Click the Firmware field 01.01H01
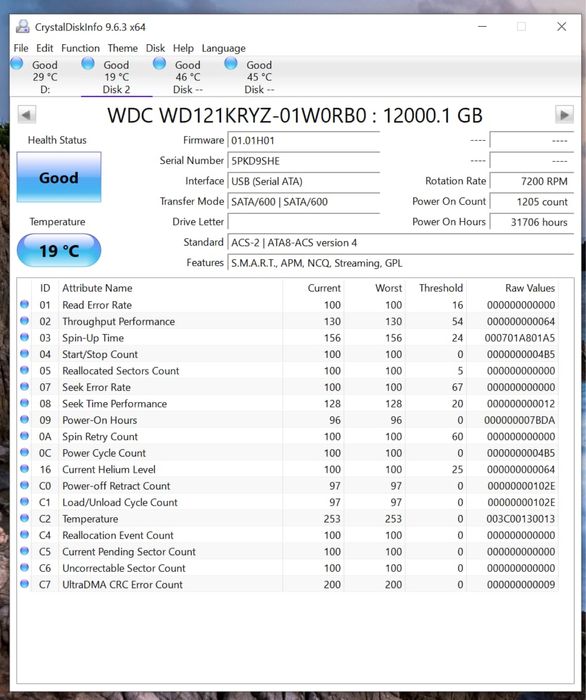 (303, 141)
